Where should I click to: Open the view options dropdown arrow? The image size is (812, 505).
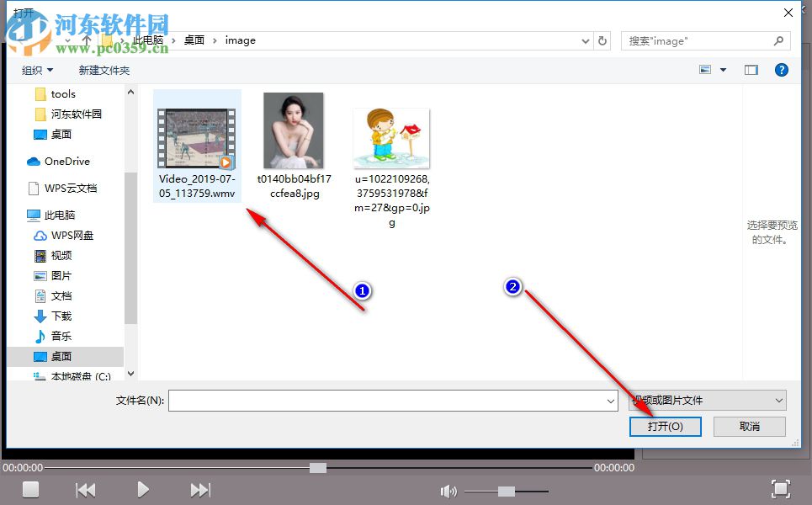point(724,70)
